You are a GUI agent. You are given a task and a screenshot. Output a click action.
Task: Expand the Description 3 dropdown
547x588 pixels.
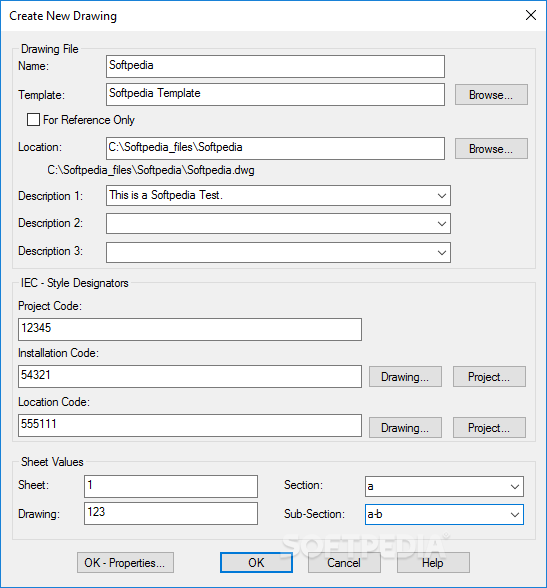coord(442,252)
